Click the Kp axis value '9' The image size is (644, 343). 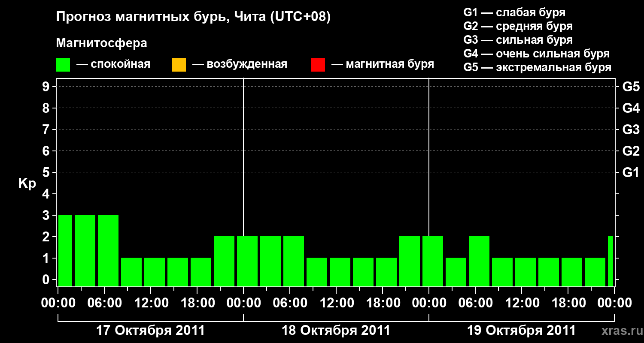coord(47,87)
